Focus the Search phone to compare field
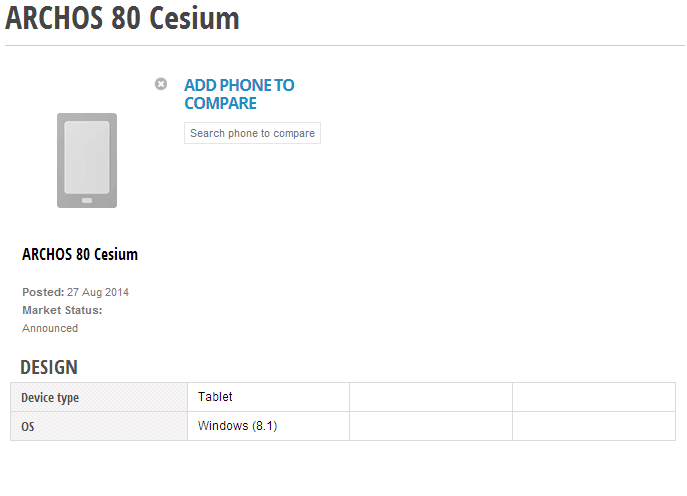The width and height of the screenshot is (687, 496). pos(252,133)
